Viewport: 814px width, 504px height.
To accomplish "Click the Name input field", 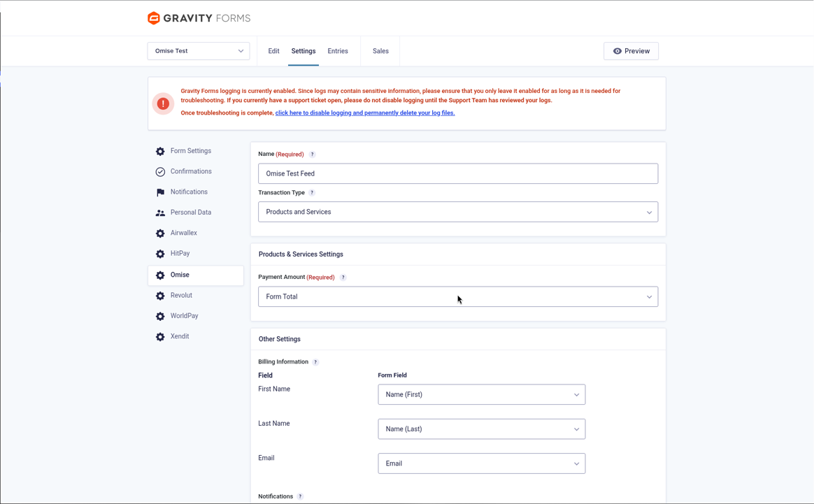I will [458, 173].
